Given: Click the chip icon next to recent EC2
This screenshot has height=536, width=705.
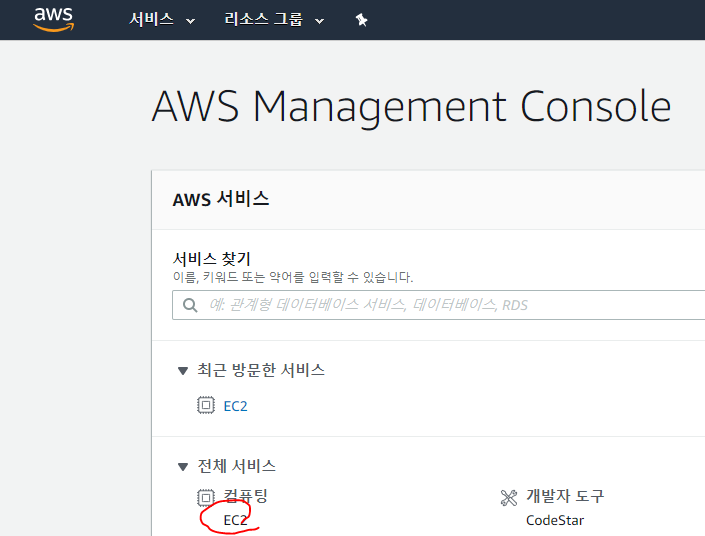Looking at the screenshot, I should pyautogui.click(x=206, y=405).
